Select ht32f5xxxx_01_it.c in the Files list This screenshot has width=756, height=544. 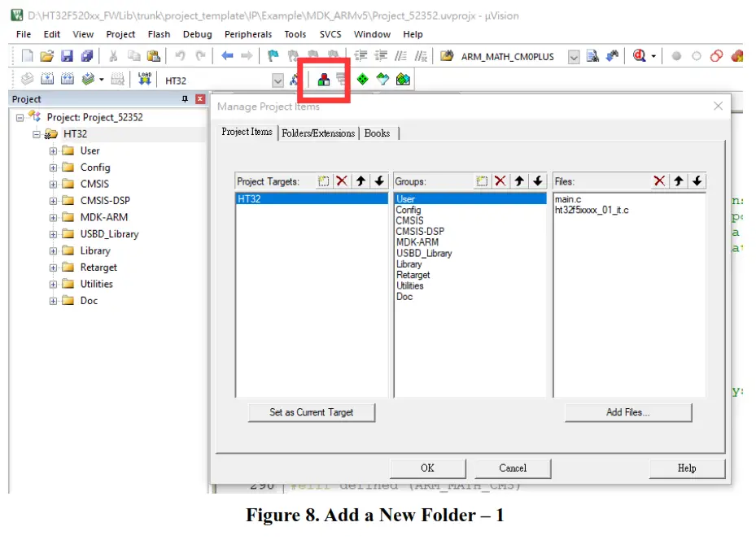(592, 210)
